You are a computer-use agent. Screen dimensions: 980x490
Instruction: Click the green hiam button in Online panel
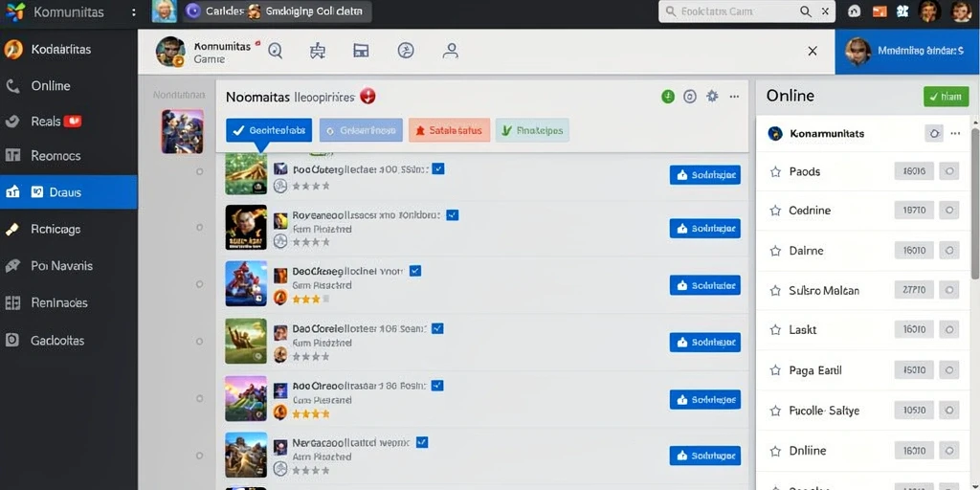pos(947,97)
